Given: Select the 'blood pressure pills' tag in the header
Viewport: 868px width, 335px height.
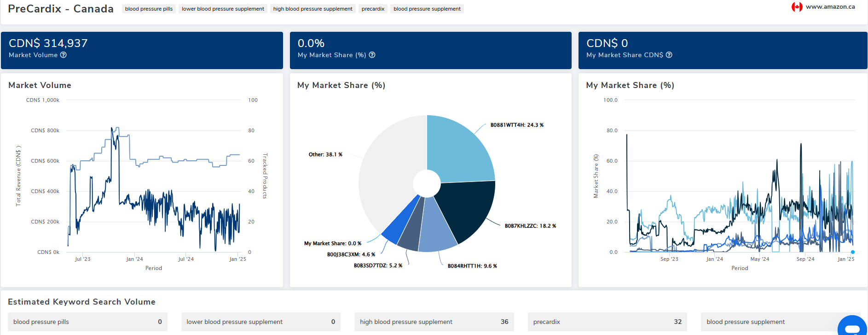Looking at the screenshot, I should click(x=149, y=9).
